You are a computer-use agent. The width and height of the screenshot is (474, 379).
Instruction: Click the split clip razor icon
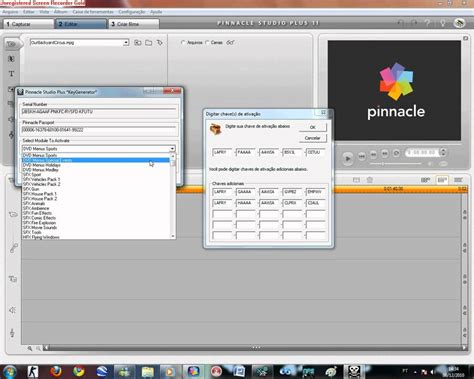click(356, 180)
